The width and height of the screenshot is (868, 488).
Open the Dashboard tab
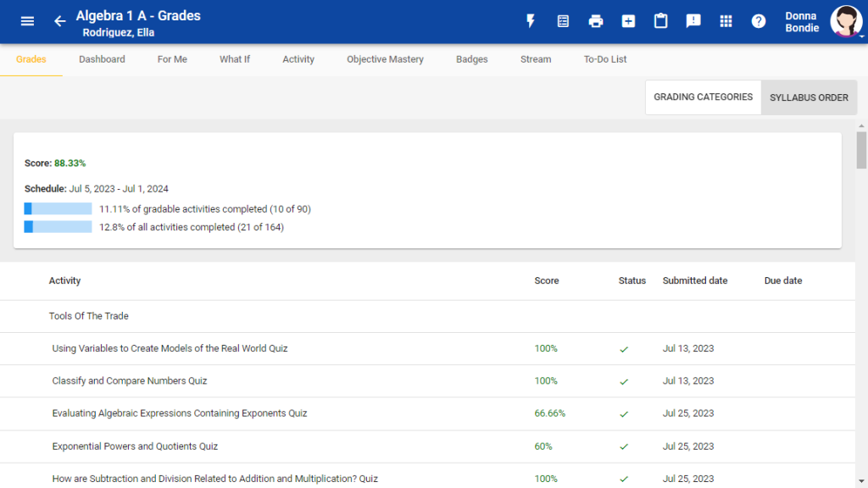[x=102, y=59]
